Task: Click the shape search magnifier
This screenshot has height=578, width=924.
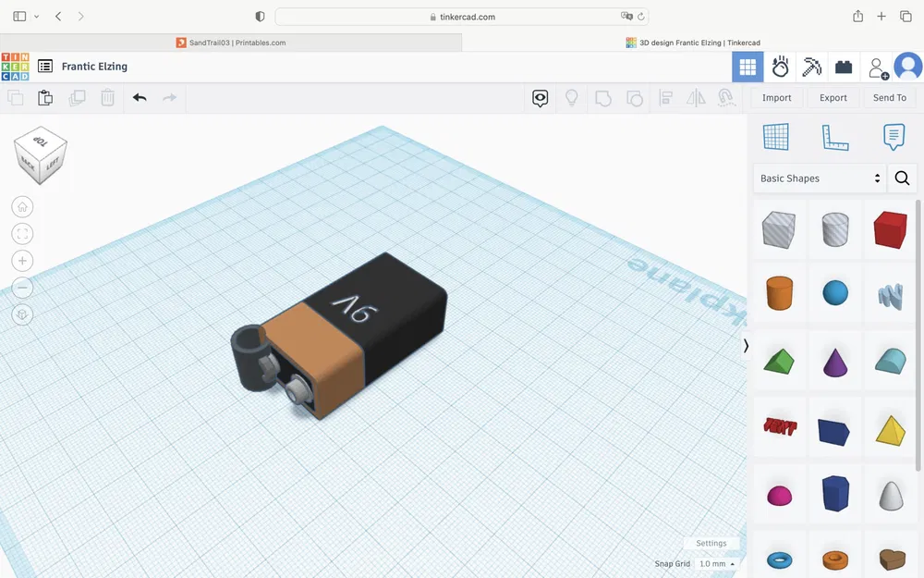Action: pos(902,178)
